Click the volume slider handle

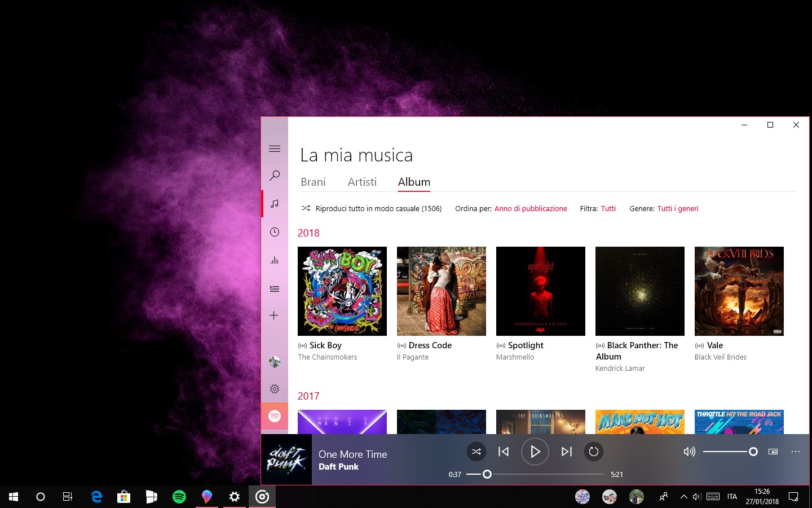[753, 452]
